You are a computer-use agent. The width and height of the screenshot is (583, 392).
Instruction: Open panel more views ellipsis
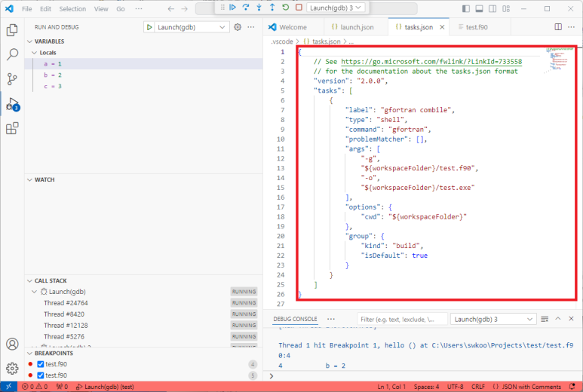pos(331,319)
